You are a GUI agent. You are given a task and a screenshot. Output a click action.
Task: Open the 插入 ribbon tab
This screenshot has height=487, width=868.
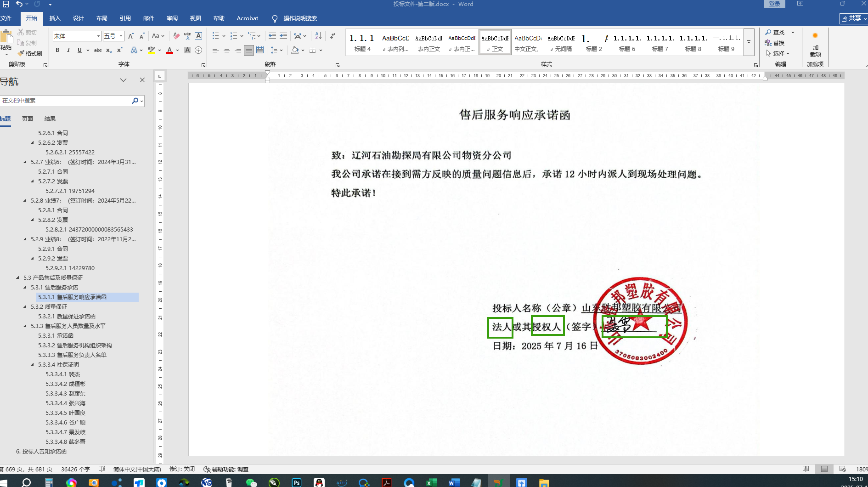[55, 18]
